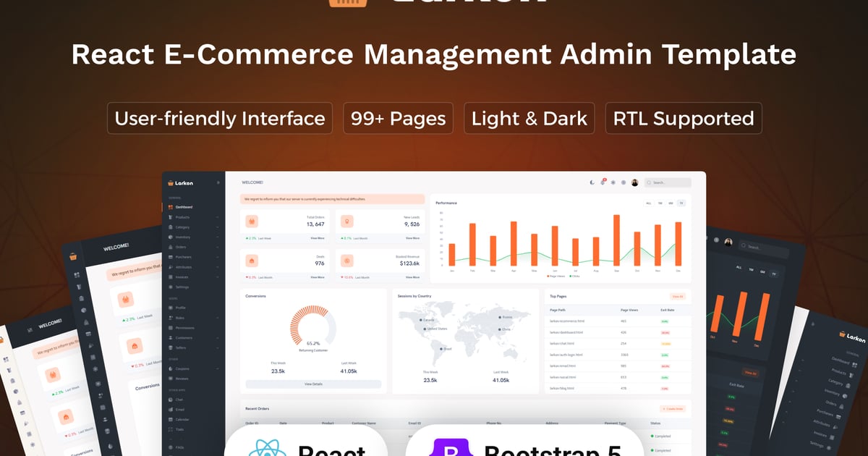
Task: Toggle dark mode with moon icon
Action: 592,183
